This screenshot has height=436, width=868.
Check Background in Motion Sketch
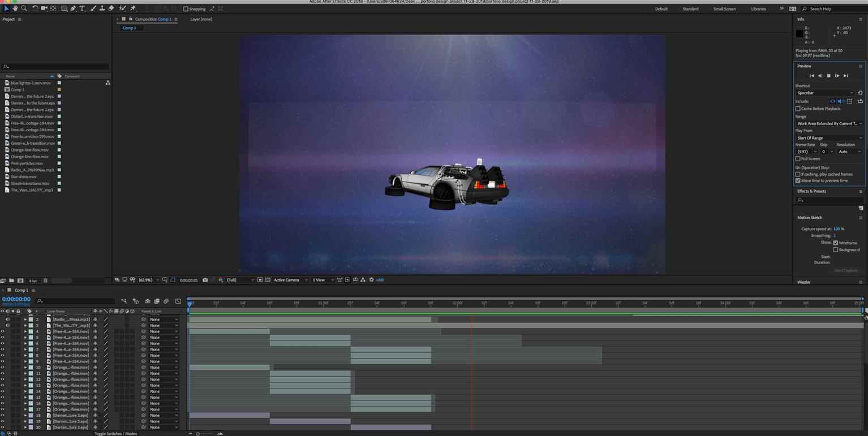(836, 249)
